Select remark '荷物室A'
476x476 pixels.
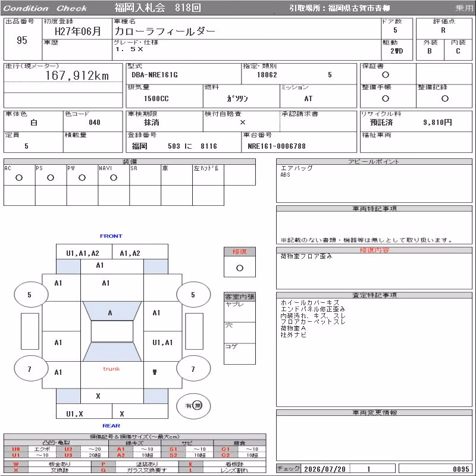click(x=293, y=328)
